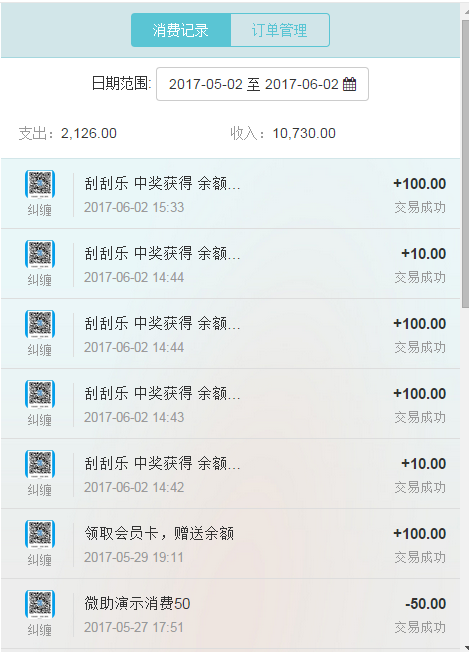Click QR code icon of +100.00 14:44 record

click(40, 324)
